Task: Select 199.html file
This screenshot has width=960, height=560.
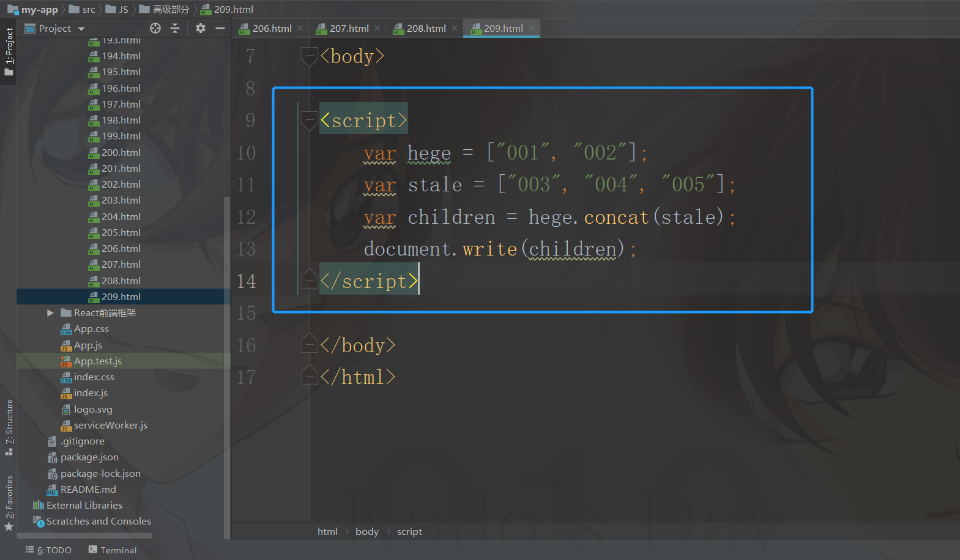Action: pos(114,136)
